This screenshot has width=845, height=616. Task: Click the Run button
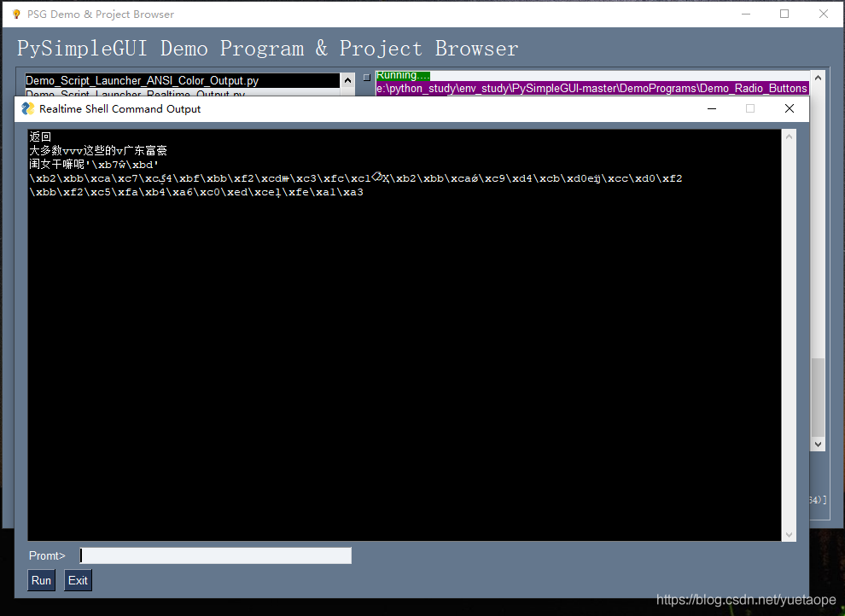tap(41, 580)
